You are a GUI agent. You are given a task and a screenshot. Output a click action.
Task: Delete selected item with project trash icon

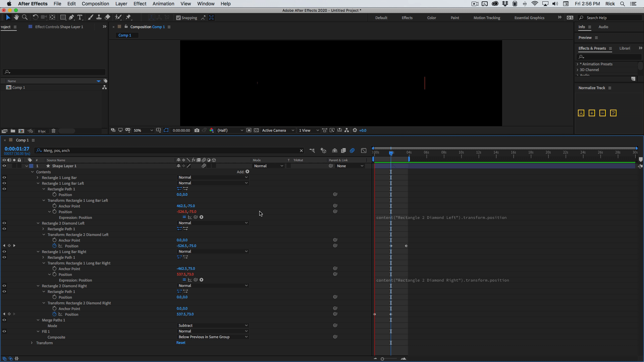pyautogui.click(x=53, y=131)
